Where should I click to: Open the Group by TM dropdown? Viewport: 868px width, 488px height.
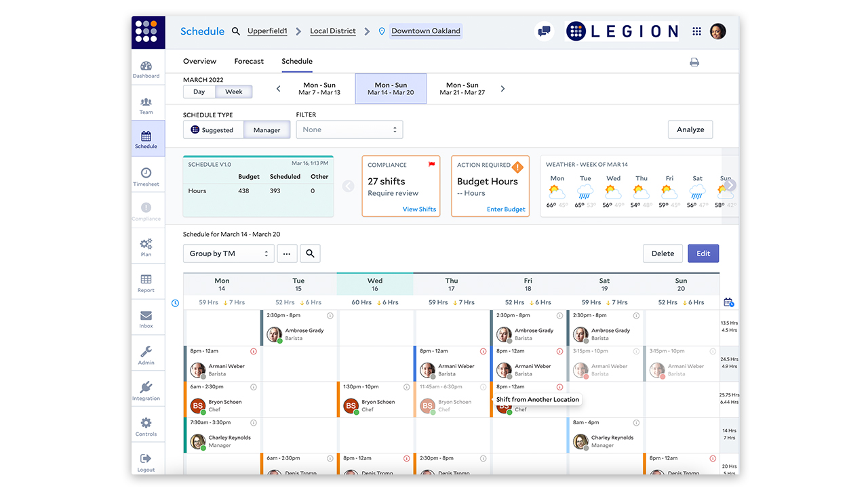(x=229, y=253)
